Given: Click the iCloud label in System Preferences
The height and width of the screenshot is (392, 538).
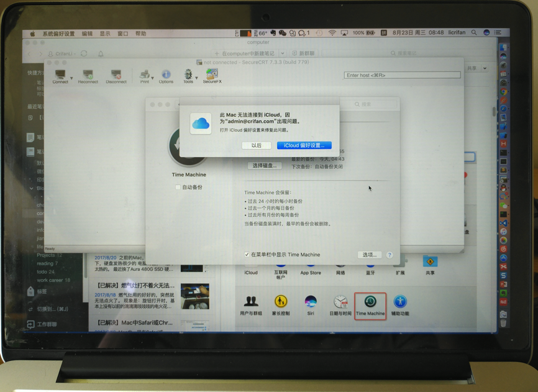Looking at the screenshot, I should coord(251,273).
